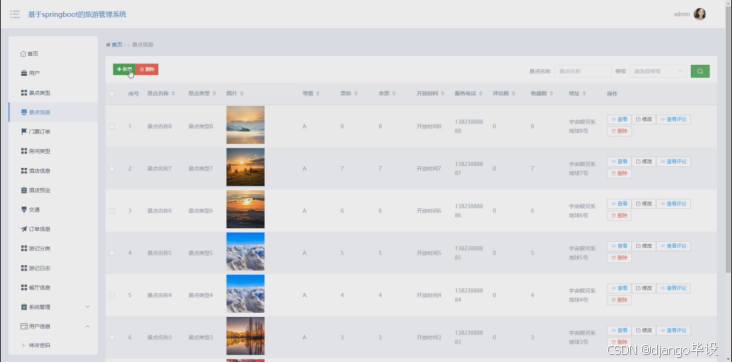Sort by 票价 column arrows

tap(356, 94)
